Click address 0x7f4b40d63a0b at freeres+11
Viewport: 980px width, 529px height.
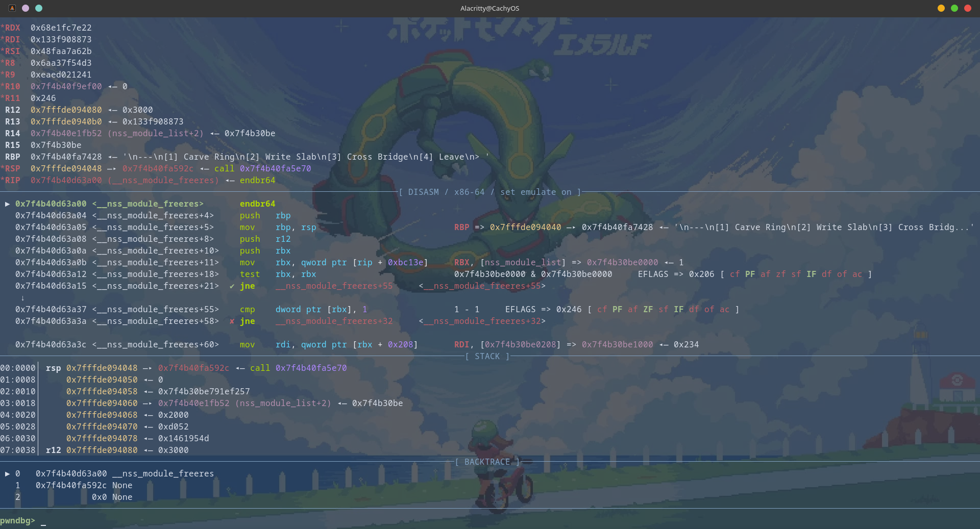tap(51, 262)
